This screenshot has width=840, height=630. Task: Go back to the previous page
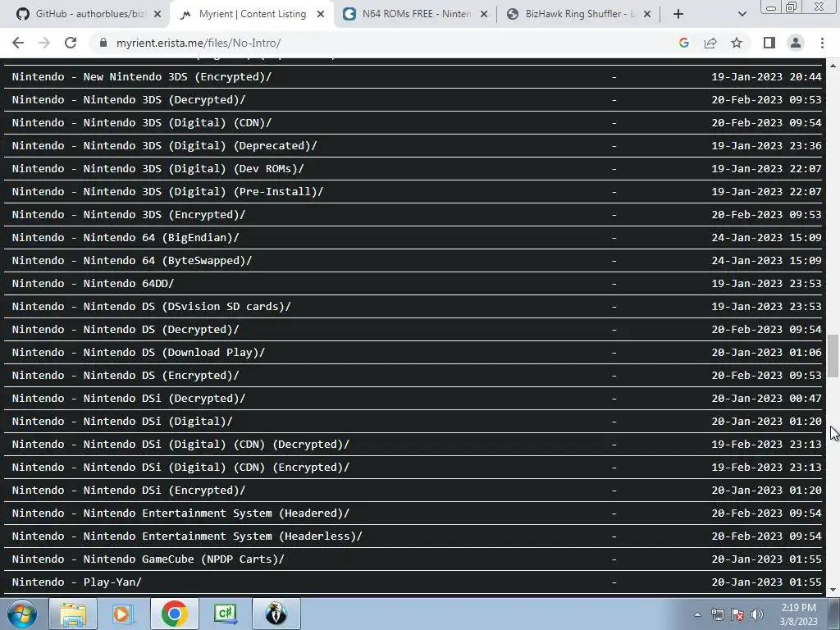[x=18, y=43]
